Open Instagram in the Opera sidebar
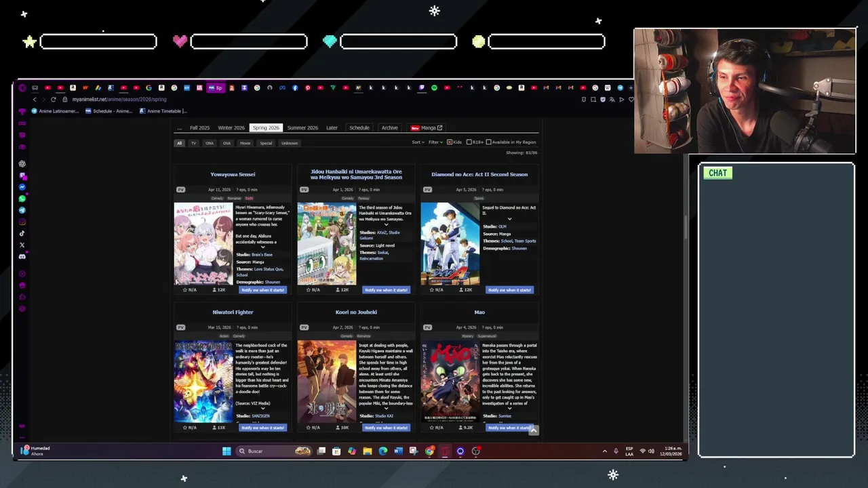868x488 pixels. 22,222
